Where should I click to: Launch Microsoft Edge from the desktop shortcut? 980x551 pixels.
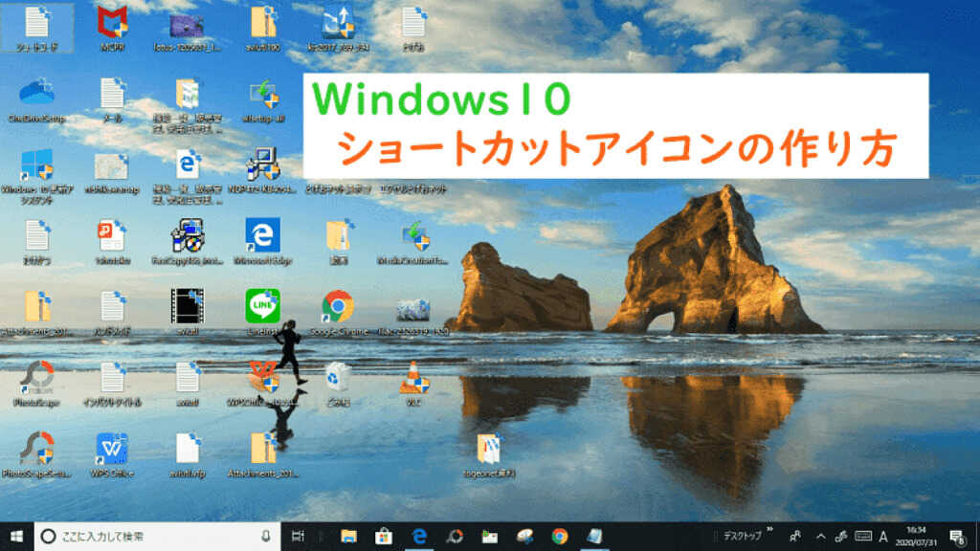[x=262, y=235]
